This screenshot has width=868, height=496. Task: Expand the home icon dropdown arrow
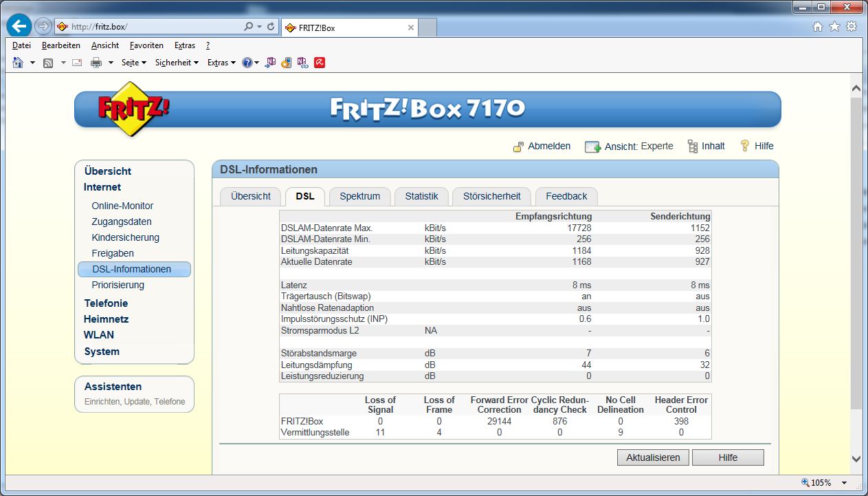point(32,63)
